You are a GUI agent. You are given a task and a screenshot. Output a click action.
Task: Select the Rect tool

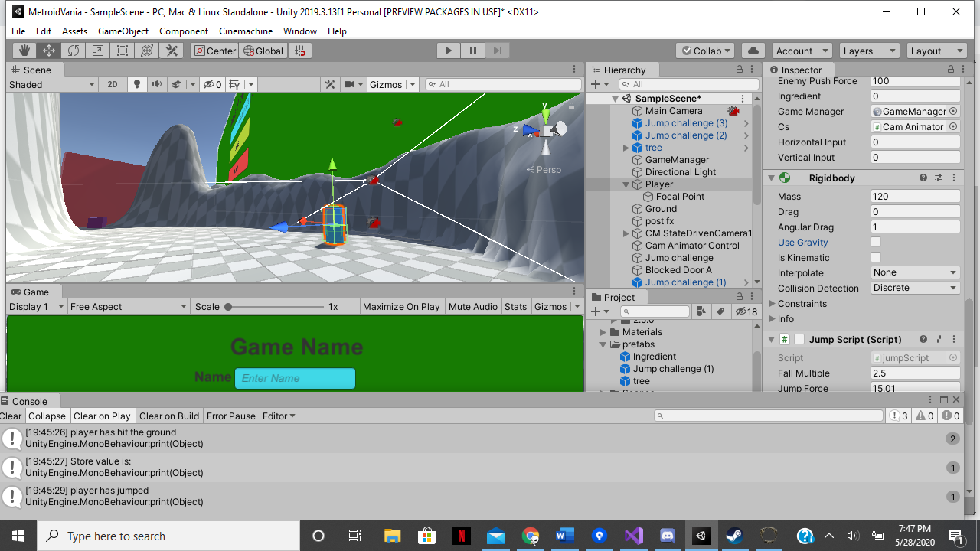[122, 51]
